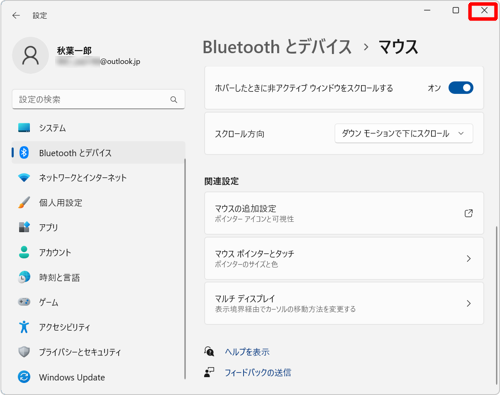Click the sidebar vertical scrollbar
The height and width of the screenshot is (395, 500).
click(x=185, y=268)
